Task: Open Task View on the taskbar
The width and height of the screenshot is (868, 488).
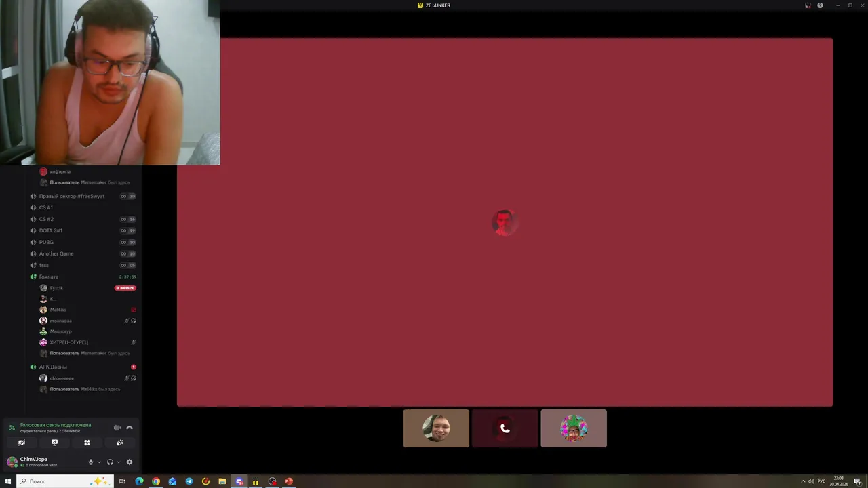Action: pyautogui.click(x=122, y=481)
